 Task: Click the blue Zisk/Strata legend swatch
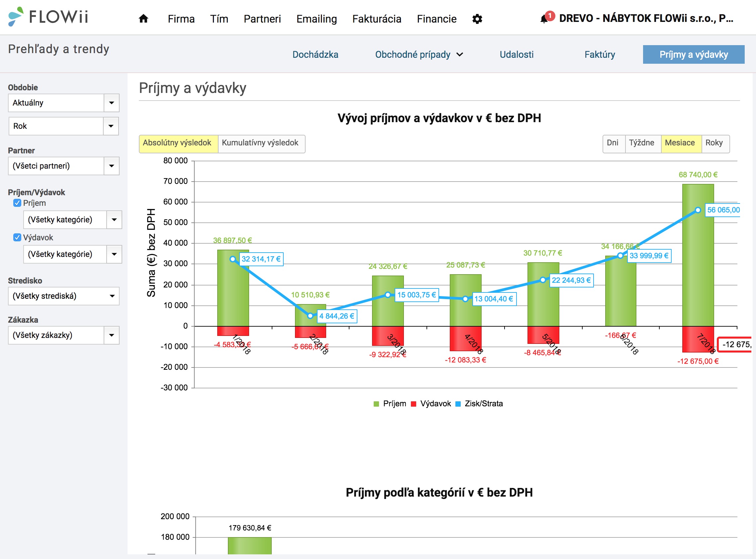(458, 404)
